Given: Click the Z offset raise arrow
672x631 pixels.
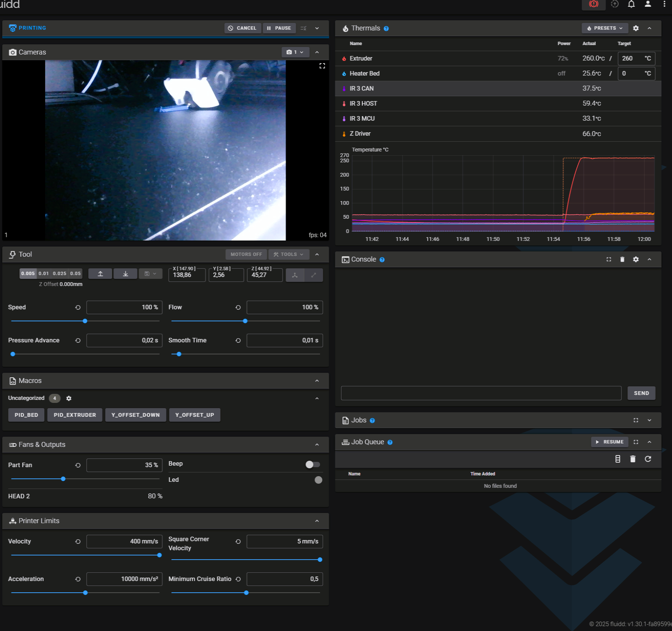Looking at the screenshot, I should coord(100,274).
